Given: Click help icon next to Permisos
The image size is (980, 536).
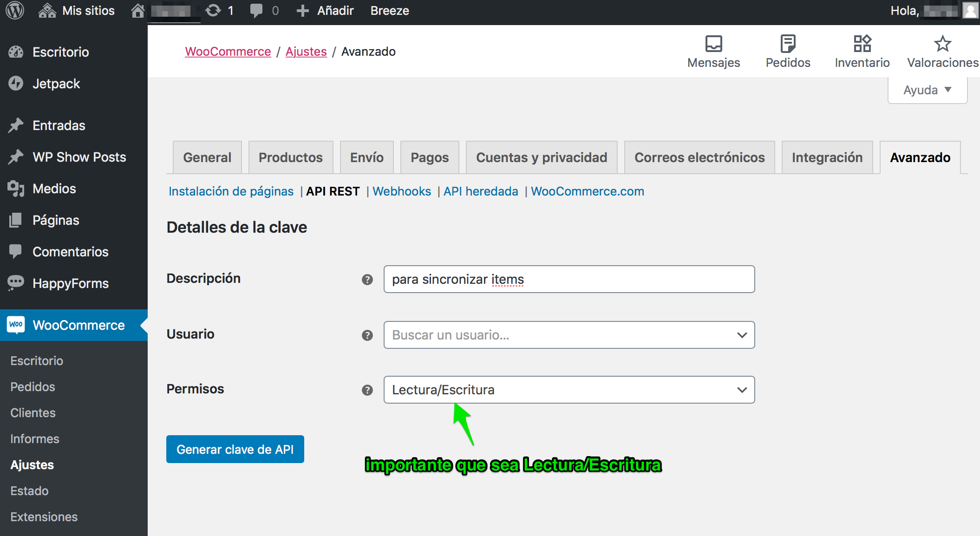Looking at the screenshot, I should [x=367, y=390].
